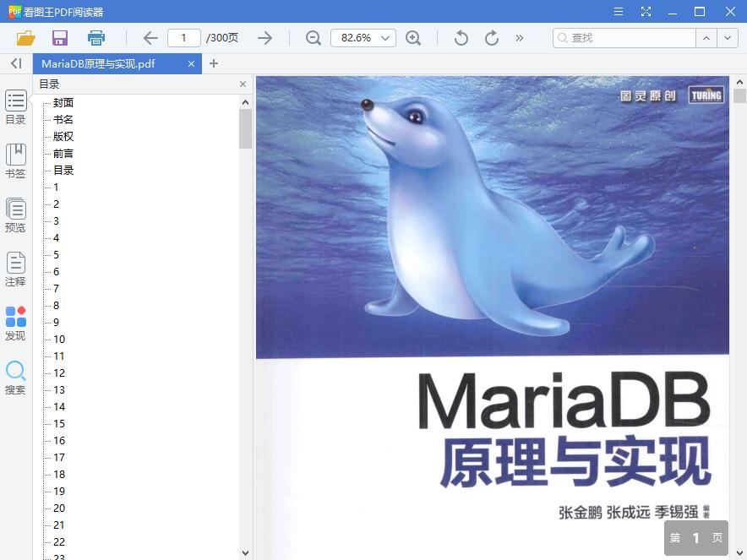This screenshot has height=560, width=747.
Task: Select outline entry 12
Action: point(59,373)
